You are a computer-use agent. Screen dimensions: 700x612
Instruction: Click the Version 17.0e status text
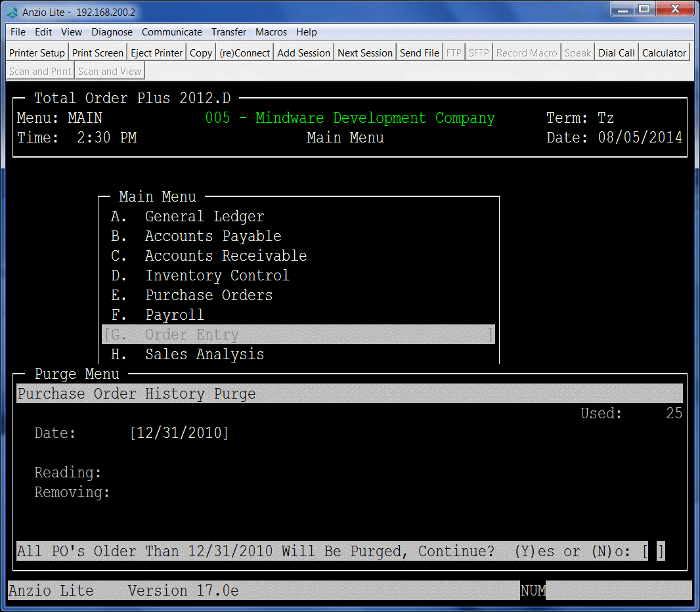click(x=183, y=590)
